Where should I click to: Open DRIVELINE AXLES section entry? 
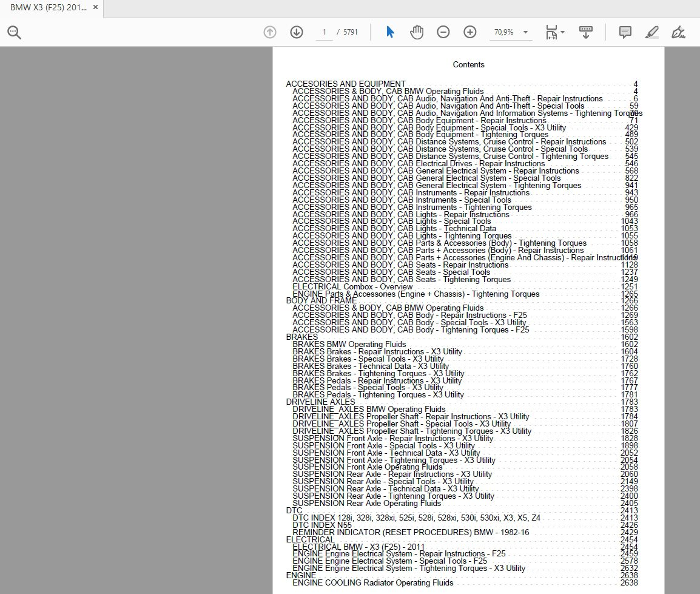(x=320, y=402)
